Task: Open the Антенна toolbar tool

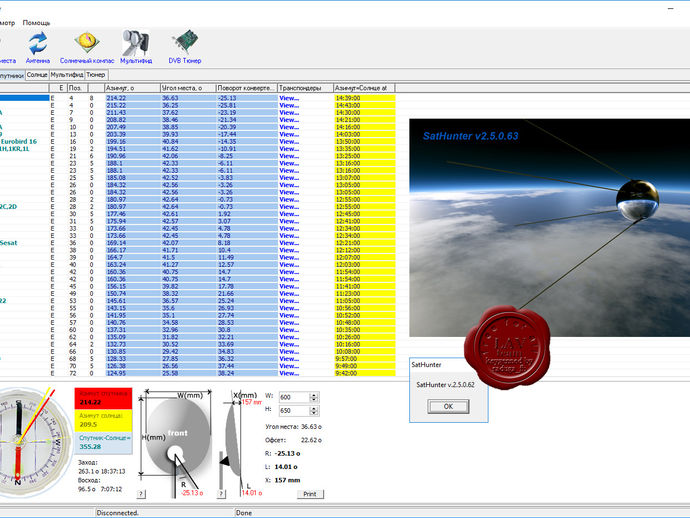Action: click(38, 48)
